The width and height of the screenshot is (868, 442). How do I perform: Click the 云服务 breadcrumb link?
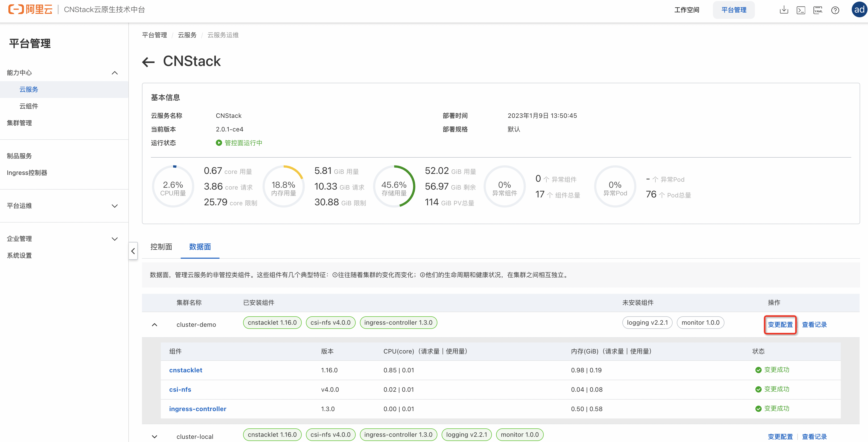(187, 35)
